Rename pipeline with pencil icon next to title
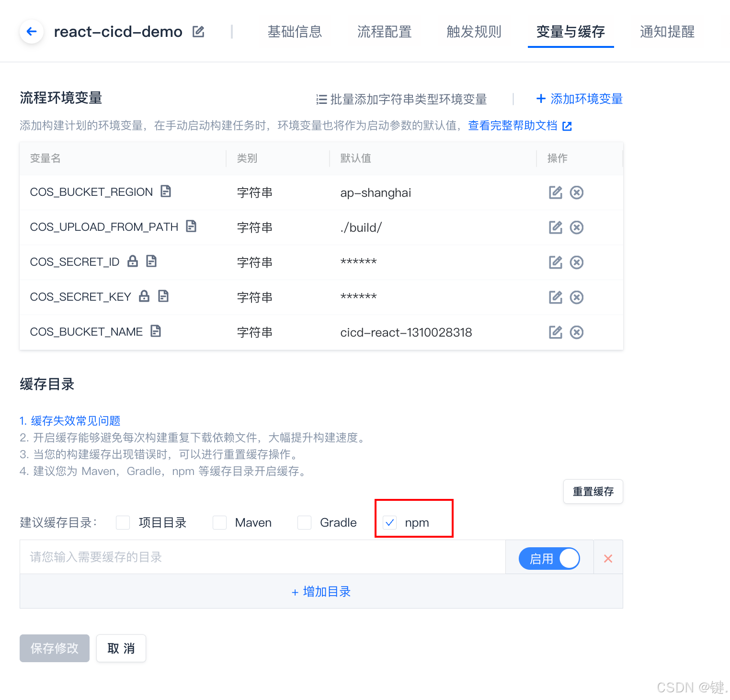The width and height of the screenshot is (730, 700). coord(198,31)
